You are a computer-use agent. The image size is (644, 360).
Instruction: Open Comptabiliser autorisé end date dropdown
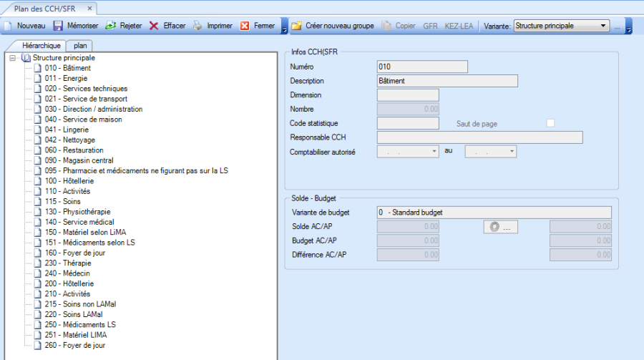(x=512, y=152)
